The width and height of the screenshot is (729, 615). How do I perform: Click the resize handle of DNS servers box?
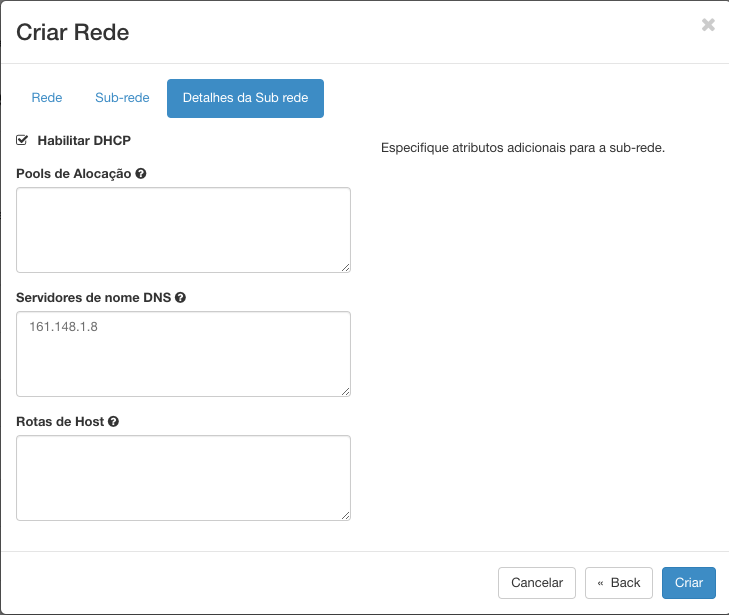tap(345, 392)
